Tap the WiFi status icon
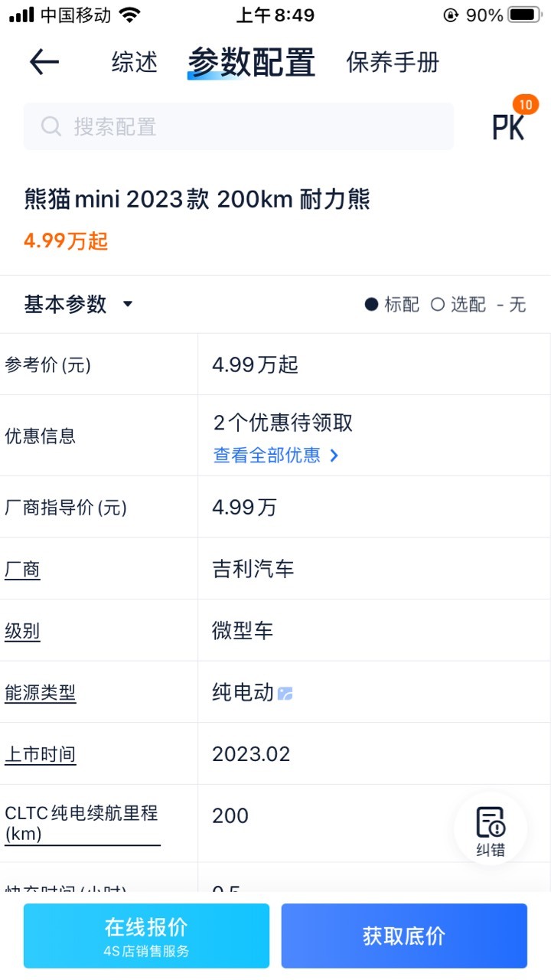 click(130, 15)
